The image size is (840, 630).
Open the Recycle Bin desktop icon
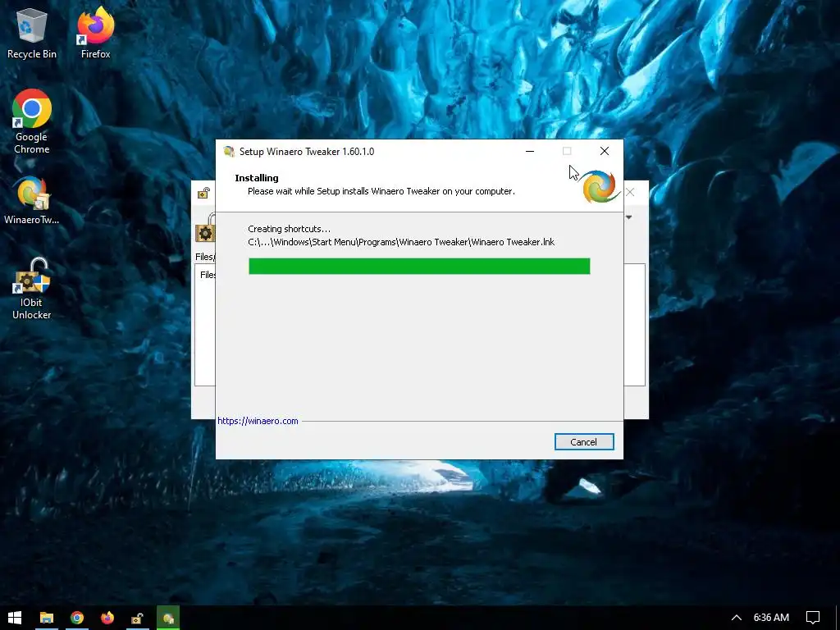point(32,33)
